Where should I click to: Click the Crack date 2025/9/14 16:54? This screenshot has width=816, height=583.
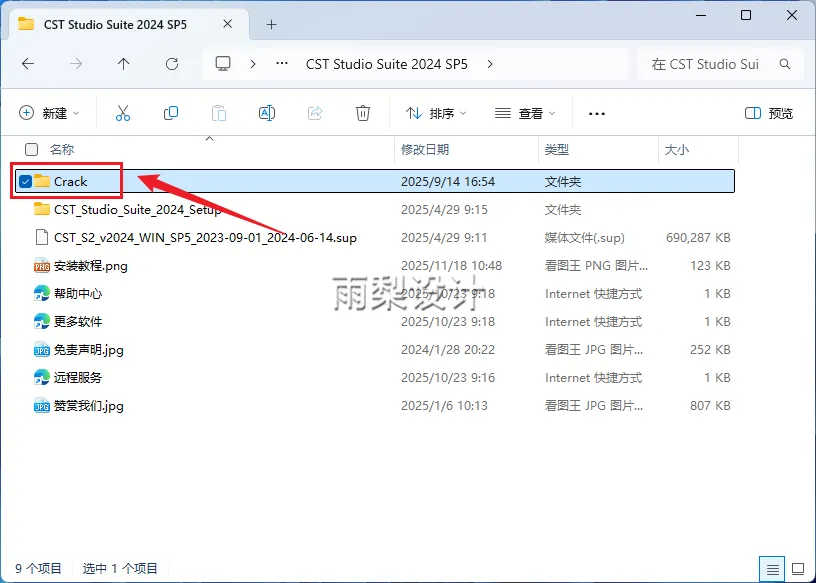448,182
